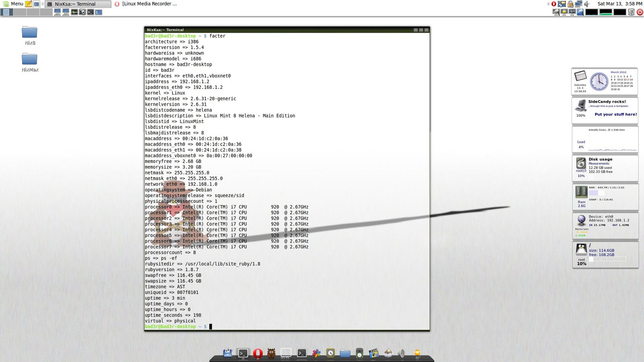
Task: Click the SideCandy rocks widget
Action: pyautogui.click(x=605, y=110)
